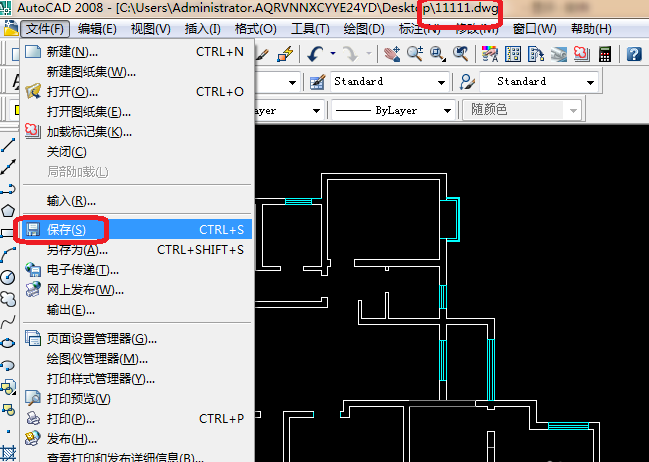Choose 另存为(A)... menu entry
649x462 pixels.
pos(137,250)
